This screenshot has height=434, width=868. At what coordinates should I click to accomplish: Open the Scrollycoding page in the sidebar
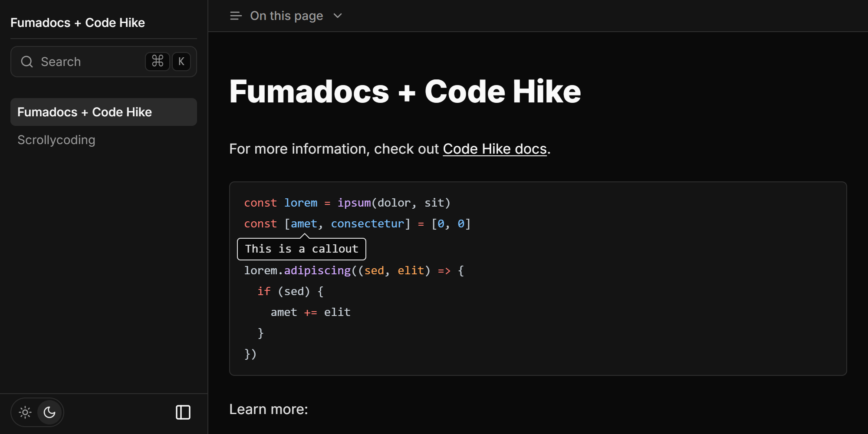pyautogui.click(x=56, y=140)
